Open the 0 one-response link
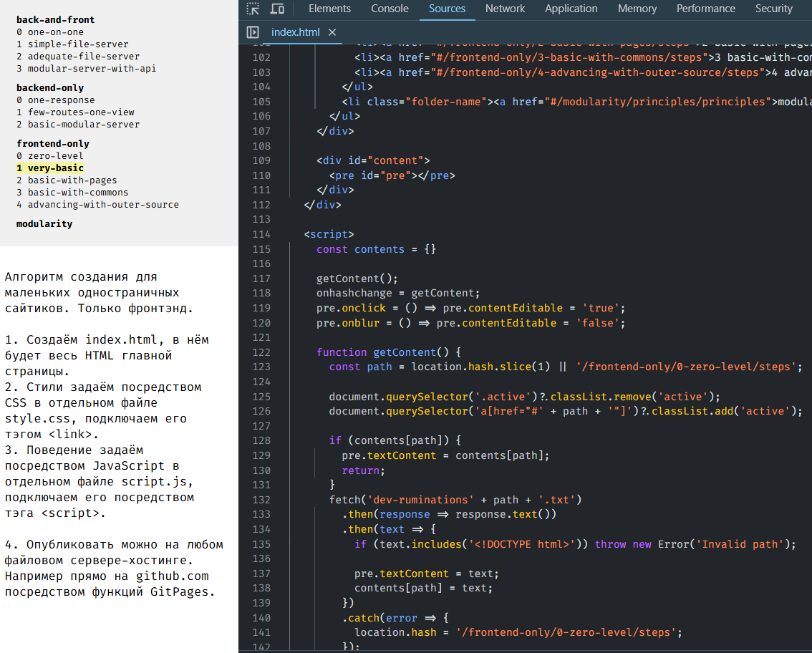This screenshot has width=812, height=653. click(x=55, y=100)
